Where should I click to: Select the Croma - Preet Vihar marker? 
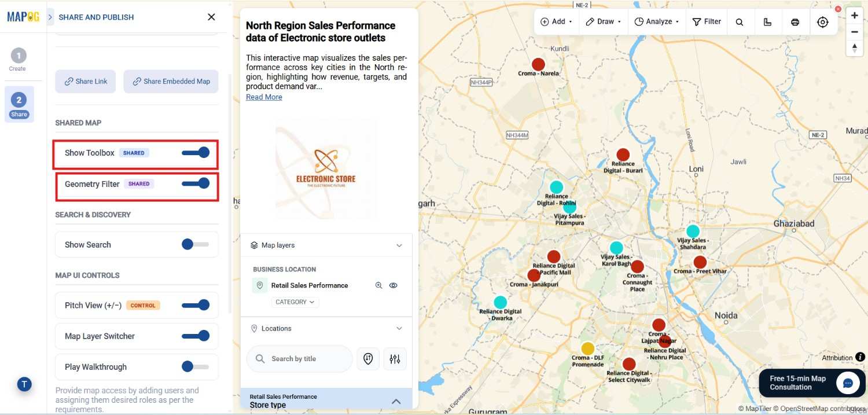click(700, 262)
